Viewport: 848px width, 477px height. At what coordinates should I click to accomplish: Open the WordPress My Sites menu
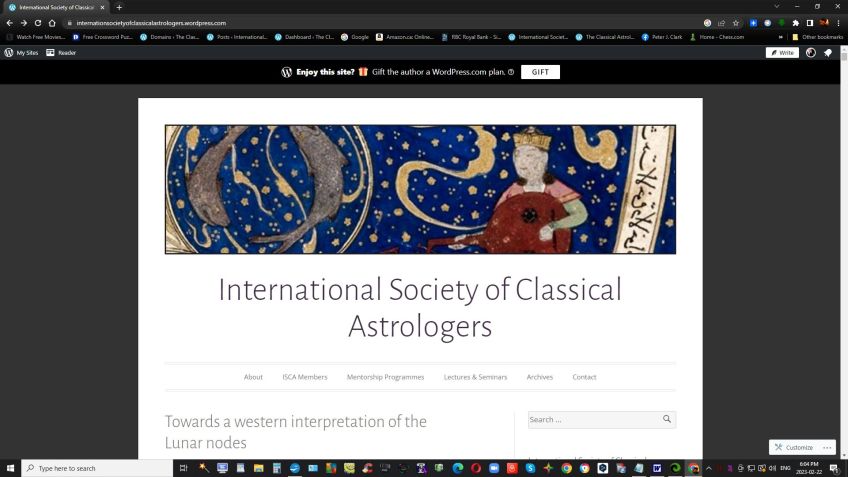point(21,52)
